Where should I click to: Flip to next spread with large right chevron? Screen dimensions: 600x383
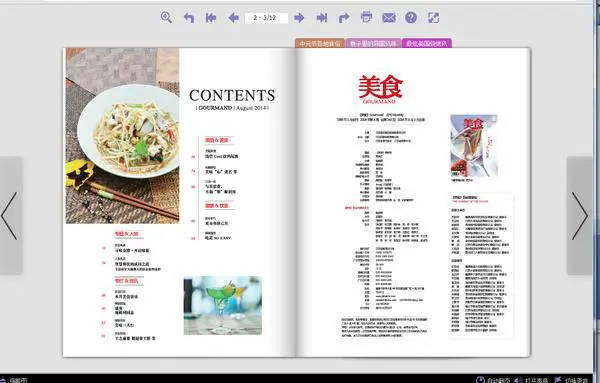[x=579, y=216]
